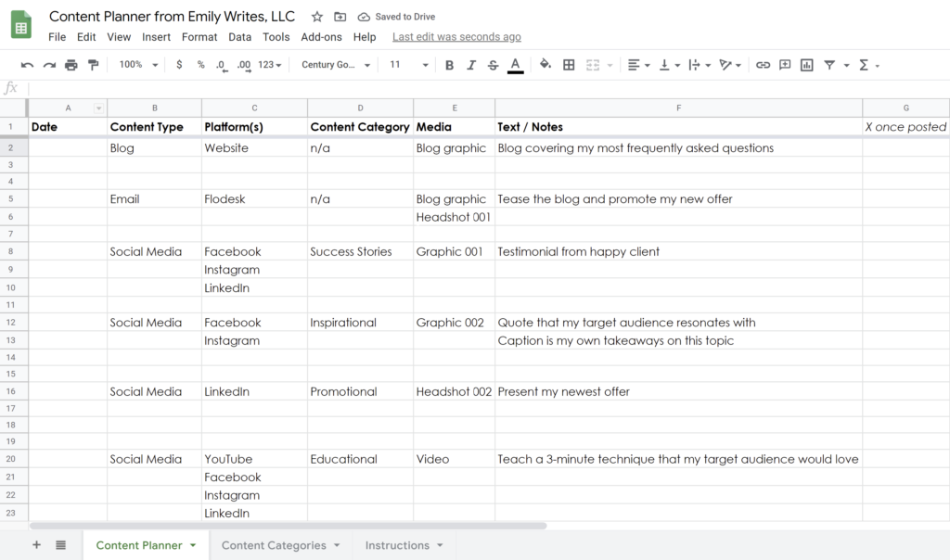Select the fill color tool
950x560 pixels.
(545, 65)
